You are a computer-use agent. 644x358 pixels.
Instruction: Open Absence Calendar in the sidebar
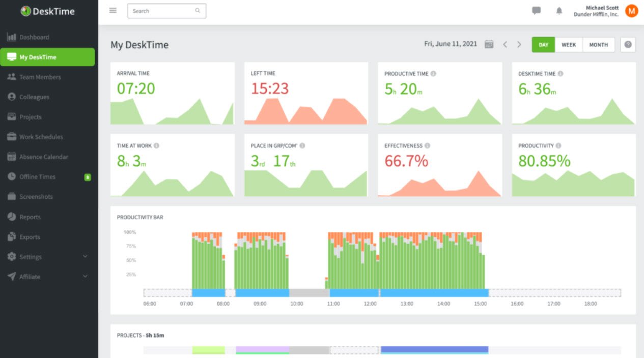click(43, 157)
